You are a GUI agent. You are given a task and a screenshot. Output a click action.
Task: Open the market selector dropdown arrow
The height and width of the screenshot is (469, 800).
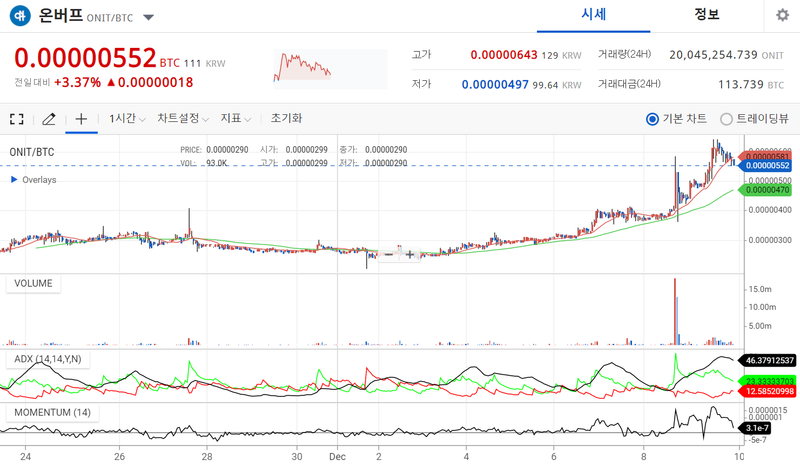pos(148,17)
